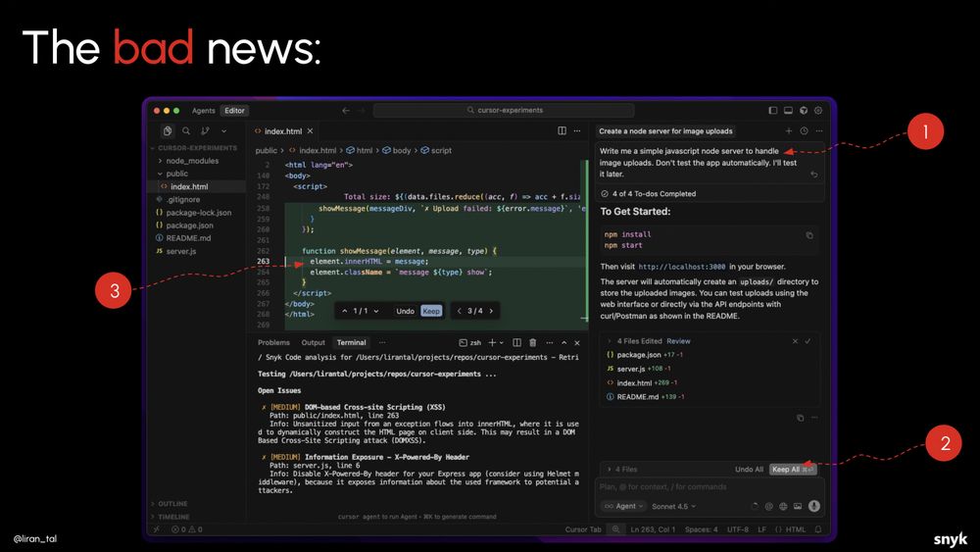This screenshot has width=980, height=552.
Task: Activate voice input microphone button
Action: tap(813, 506)
